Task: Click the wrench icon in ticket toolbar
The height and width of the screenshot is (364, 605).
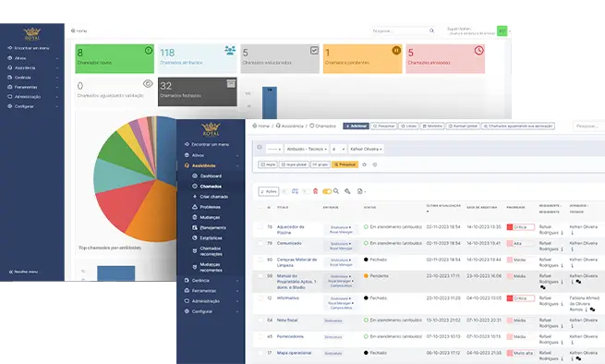Action: coord(347,191)
